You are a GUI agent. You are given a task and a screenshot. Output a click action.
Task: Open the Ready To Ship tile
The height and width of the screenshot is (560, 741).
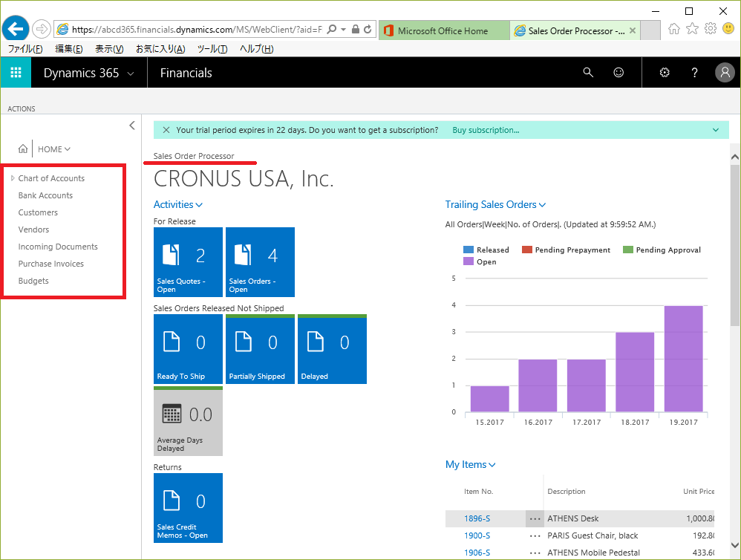pyautogui.click(x=188, y=349)
